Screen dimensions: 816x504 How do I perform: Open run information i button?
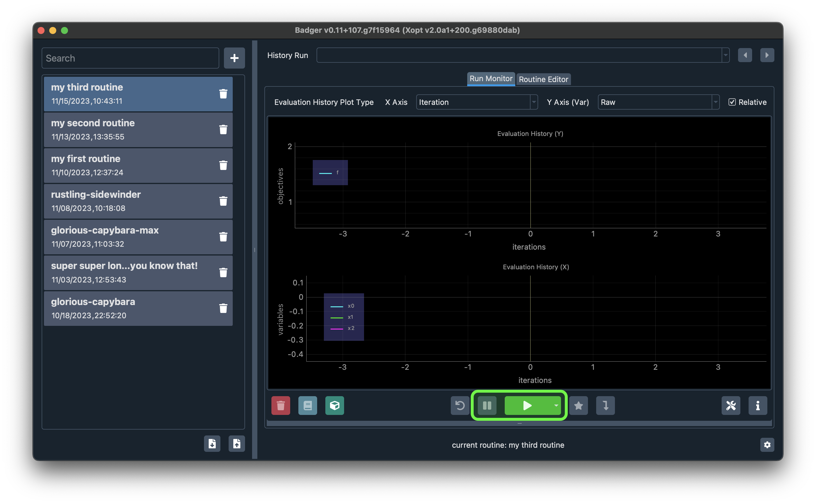[x=758, y=405]
